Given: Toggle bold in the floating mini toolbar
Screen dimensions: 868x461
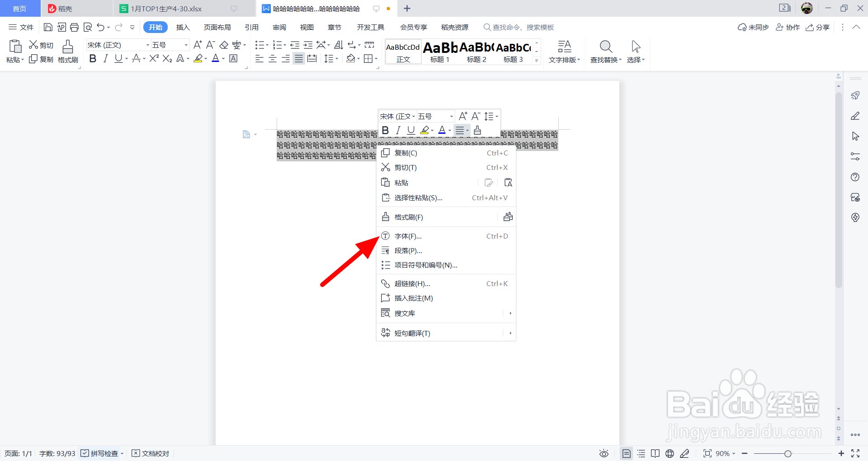Looking at the screenshot, I should click(385, 130).
